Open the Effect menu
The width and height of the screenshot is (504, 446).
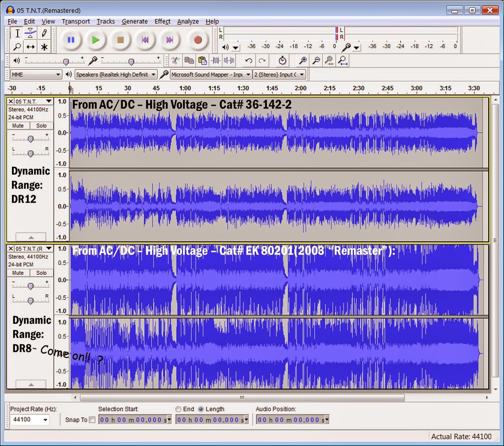(x=162, y=21)
